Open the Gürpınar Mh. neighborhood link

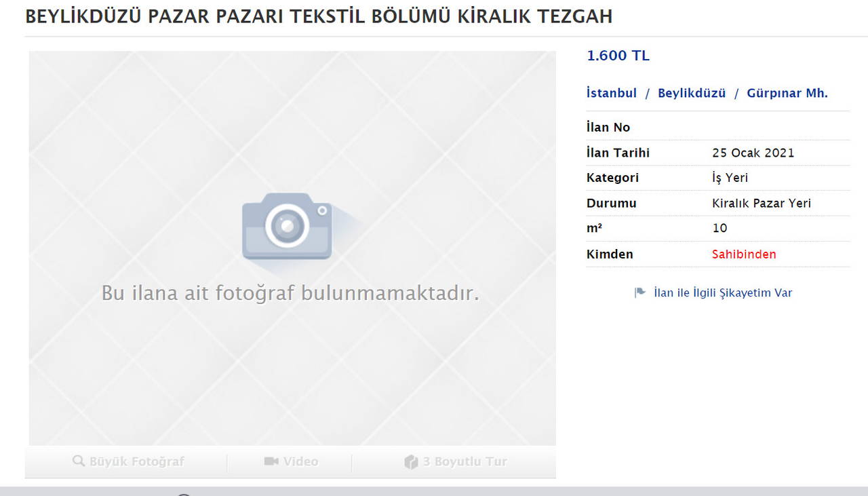pyautogui.click(x=787, y=94)
